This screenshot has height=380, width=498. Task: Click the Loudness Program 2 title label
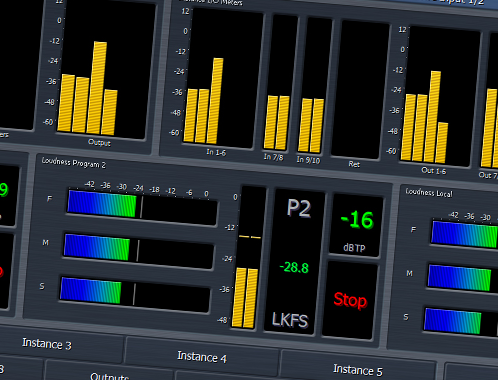pyautogui.click(x=74, y=163)
